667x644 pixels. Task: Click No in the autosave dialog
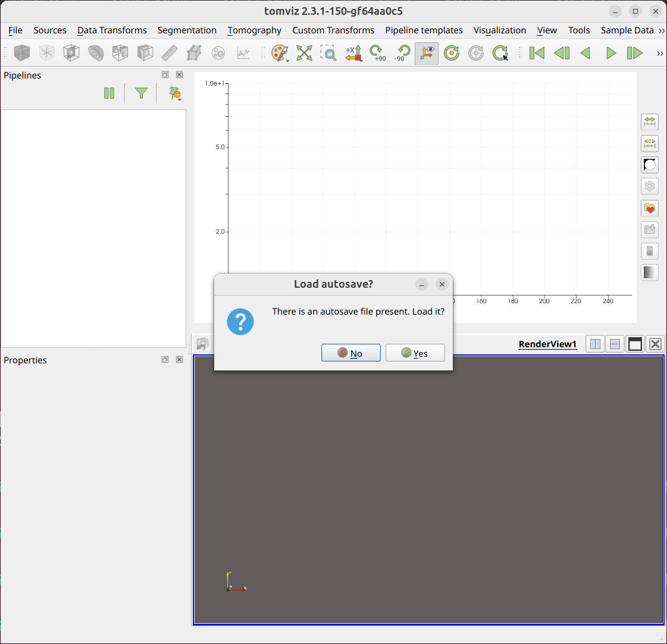pos(351,353)
